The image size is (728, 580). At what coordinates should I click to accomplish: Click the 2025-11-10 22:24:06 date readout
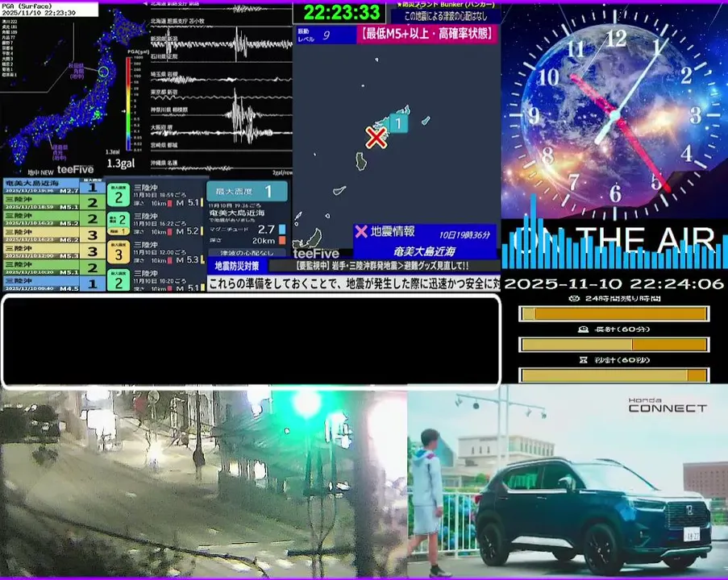point(614,284)
